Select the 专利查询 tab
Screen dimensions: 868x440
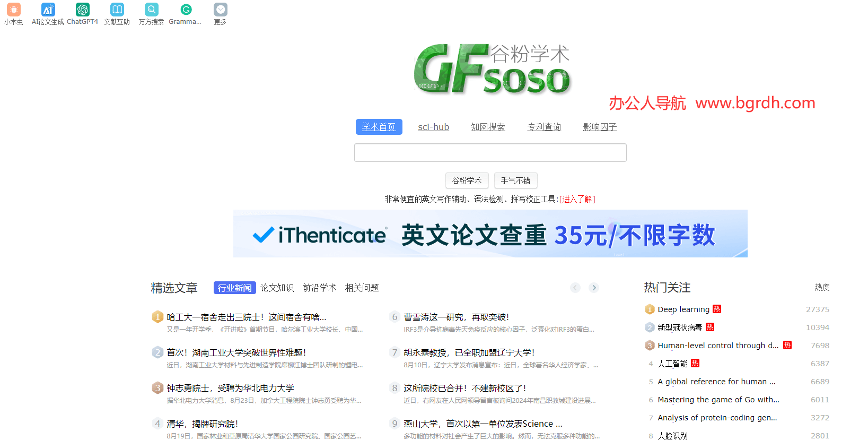click(x=544, y=127)
